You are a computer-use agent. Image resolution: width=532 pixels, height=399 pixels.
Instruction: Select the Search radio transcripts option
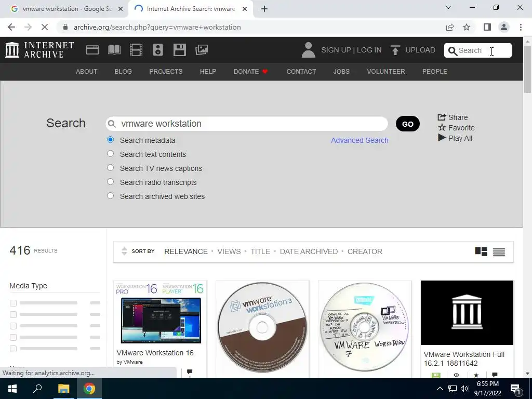coord(110,181)
